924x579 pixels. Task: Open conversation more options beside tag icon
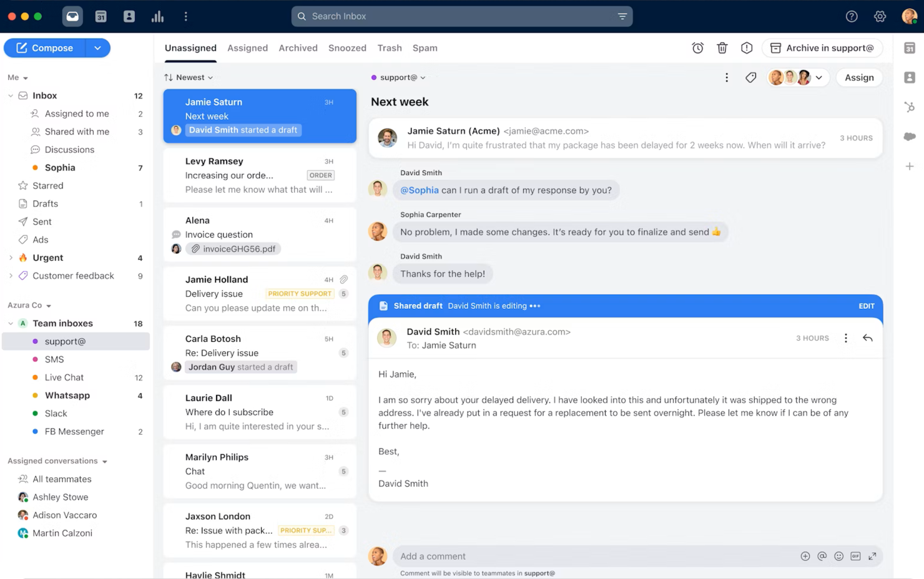[x=727, y=77]
